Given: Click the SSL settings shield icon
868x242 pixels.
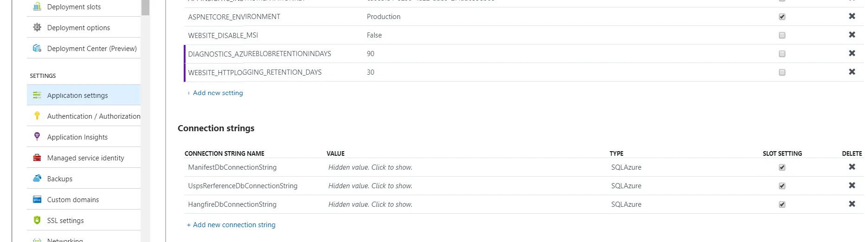Looking at the screenshot, I should coord(37,220).
